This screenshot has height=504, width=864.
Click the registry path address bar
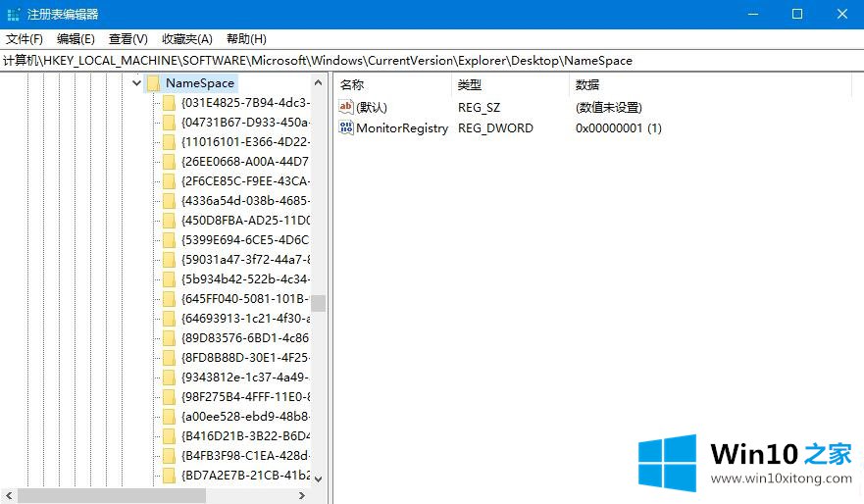click(432, 61)
